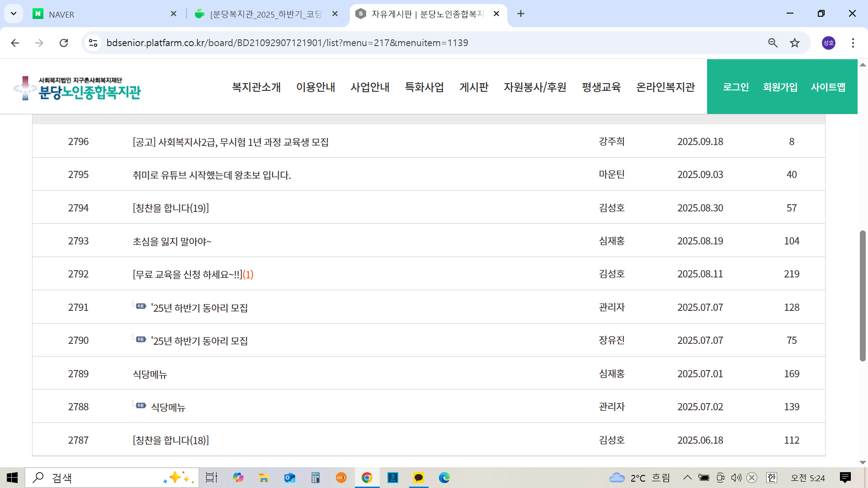Click the browser address bar URL

[x=287, y=43]
